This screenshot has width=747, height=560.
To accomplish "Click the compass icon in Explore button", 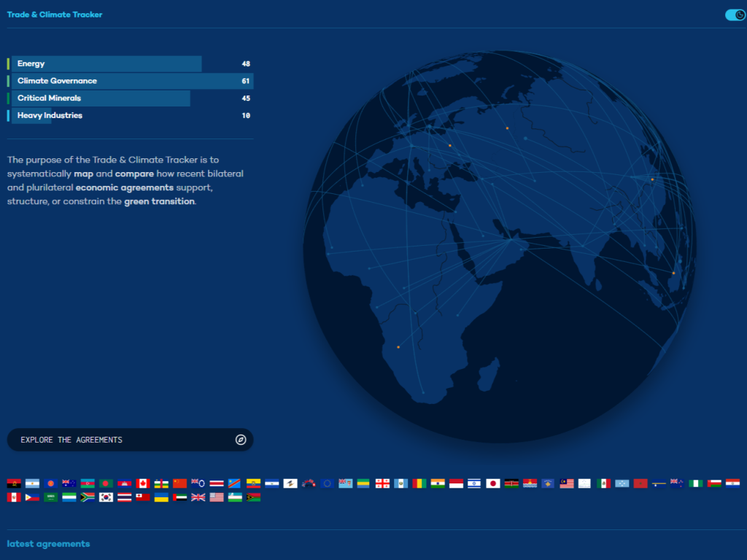I will coord(241,440).
